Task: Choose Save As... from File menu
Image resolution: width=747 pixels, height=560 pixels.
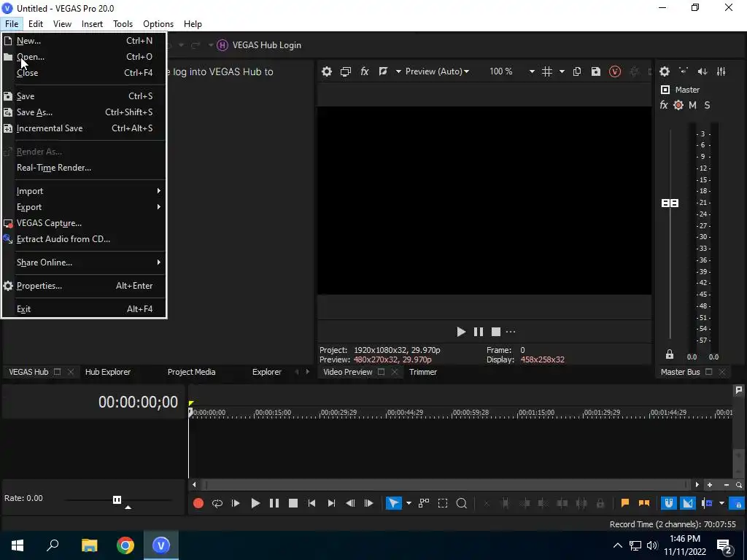Action: coord(84,112)
